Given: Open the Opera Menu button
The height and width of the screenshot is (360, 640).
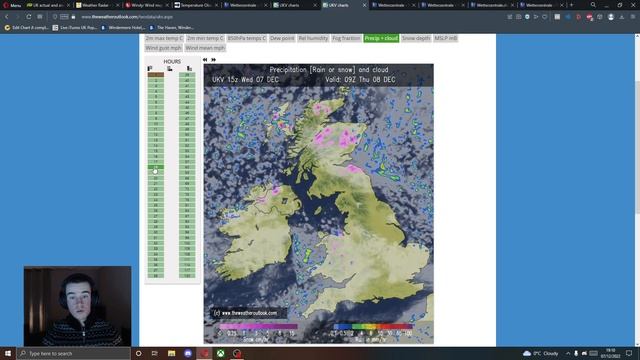Looking at the screenshot, I should 12,5.
